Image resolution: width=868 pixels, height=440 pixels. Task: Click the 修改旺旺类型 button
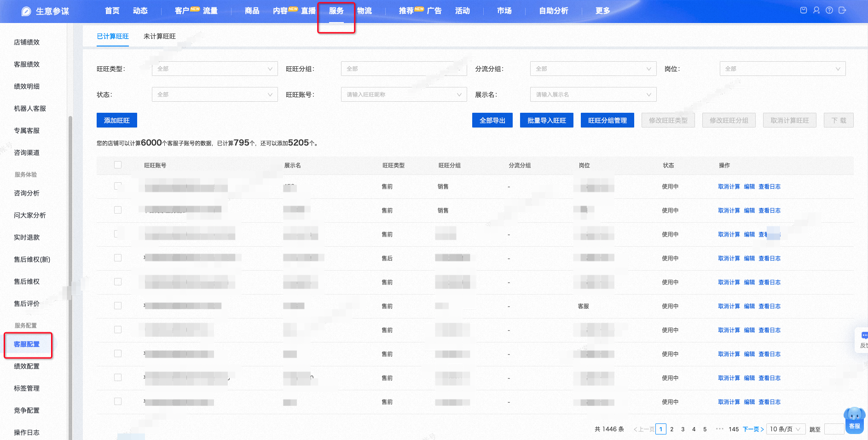(x=668, y=120)
